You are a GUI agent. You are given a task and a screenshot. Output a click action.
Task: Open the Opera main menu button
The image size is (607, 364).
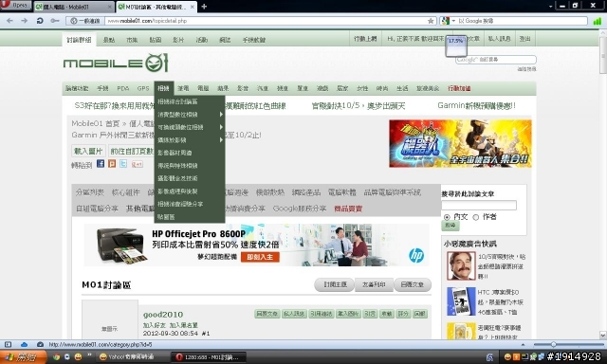(x=15, y=5)
